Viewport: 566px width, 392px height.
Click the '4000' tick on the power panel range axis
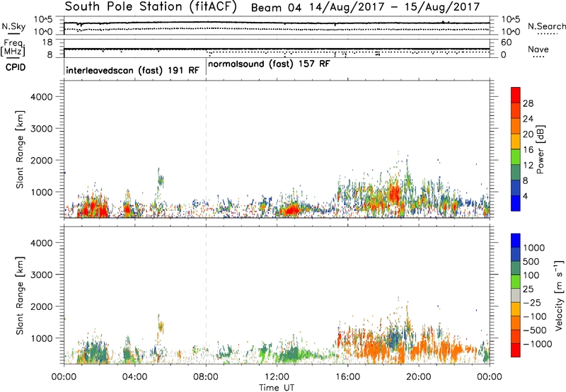click(41, 97)
